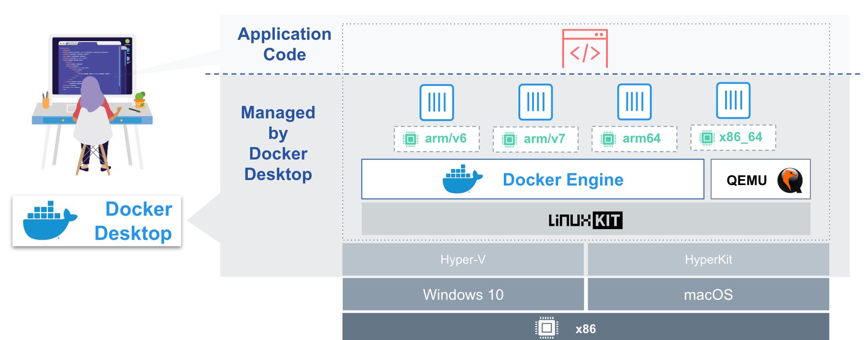This screenshot has width=868, height=340.
Task: Click the container icon above arm64
Action: [x=634, y=102]
